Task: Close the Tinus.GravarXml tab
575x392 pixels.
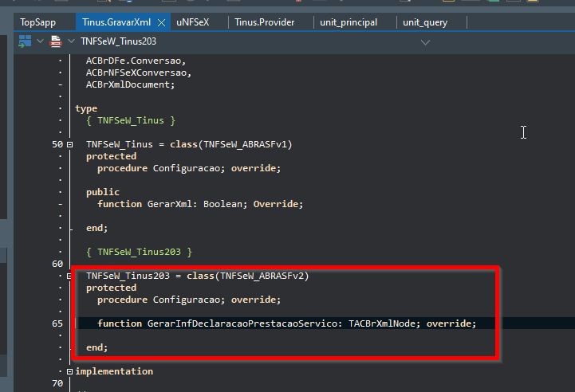Action: [x=161, y=23]
